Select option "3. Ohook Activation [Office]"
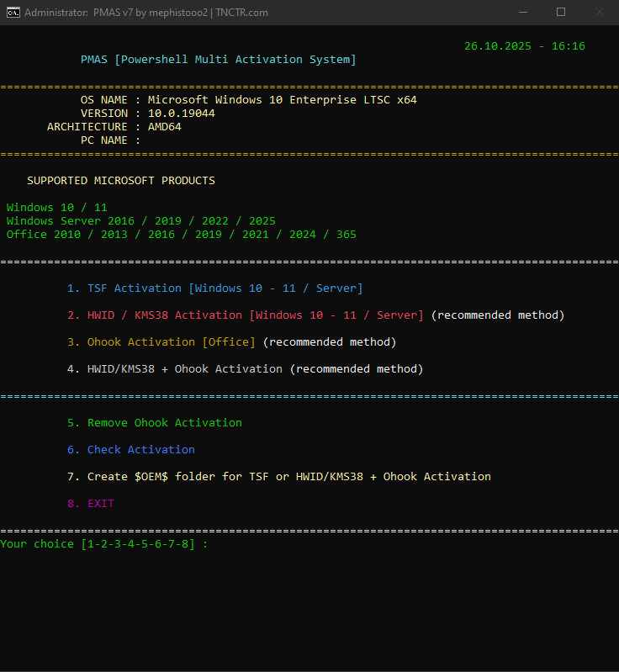 click(231, 342)
